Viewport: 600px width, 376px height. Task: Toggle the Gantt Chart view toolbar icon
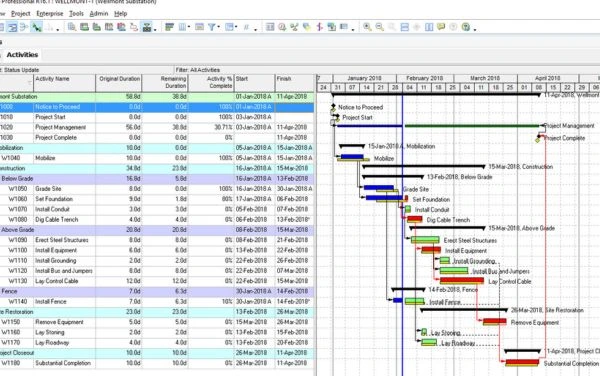pyautogui.click(x=13, y=27)
